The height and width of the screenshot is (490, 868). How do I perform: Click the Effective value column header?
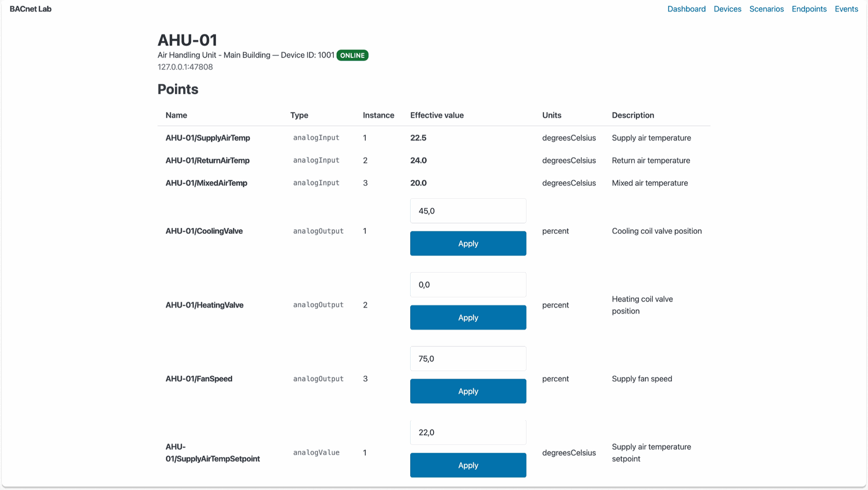click(x=437, y=115)
